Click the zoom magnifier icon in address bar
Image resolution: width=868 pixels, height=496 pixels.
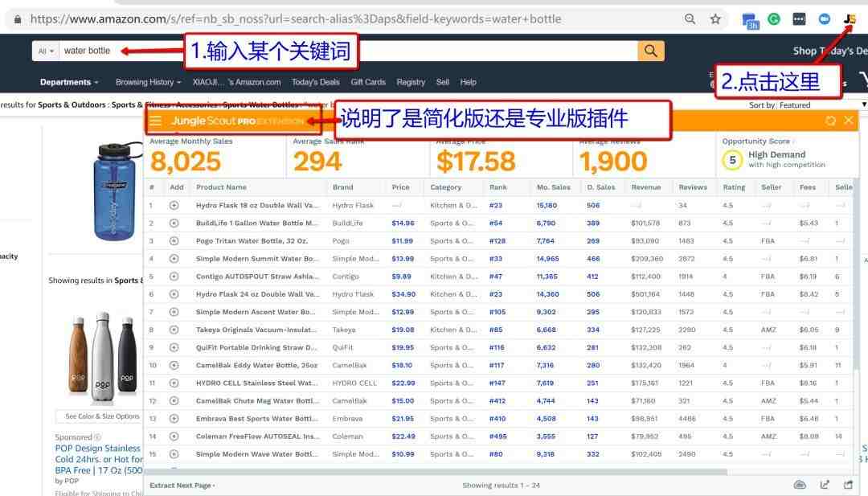690,19
